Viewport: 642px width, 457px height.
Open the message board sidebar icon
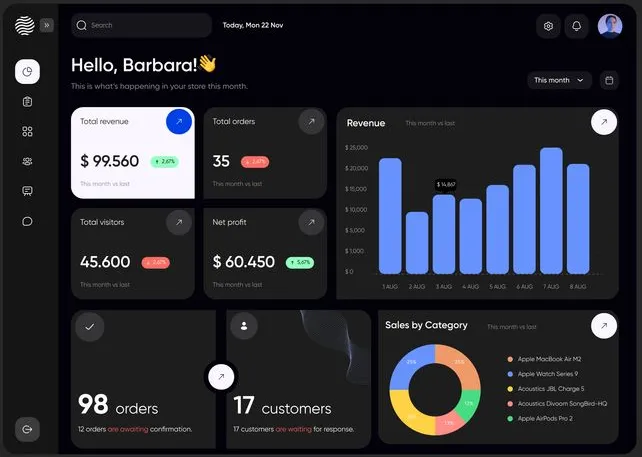27,191
